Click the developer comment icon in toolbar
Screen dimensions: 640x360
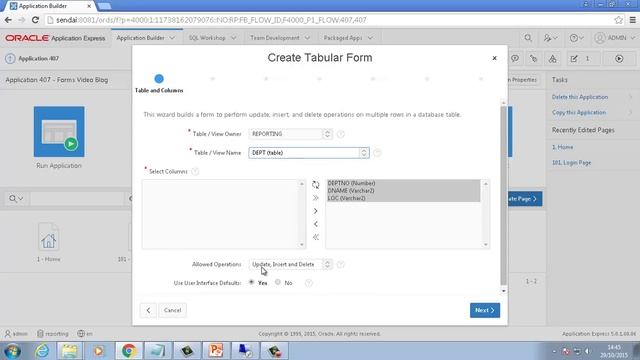(x=515, y=59)
